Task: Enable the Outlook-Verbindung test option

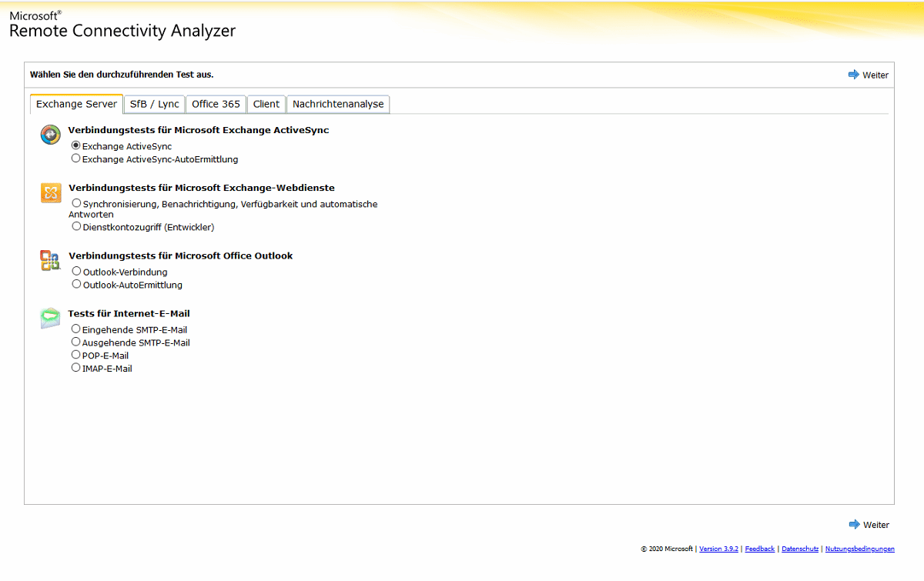Action: point(76,271)
